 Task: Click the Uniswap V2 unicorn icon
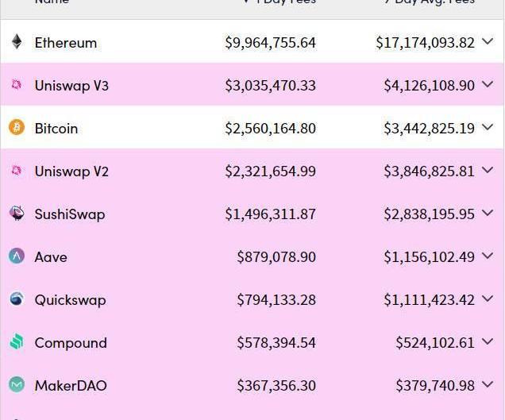click(17, 171)
